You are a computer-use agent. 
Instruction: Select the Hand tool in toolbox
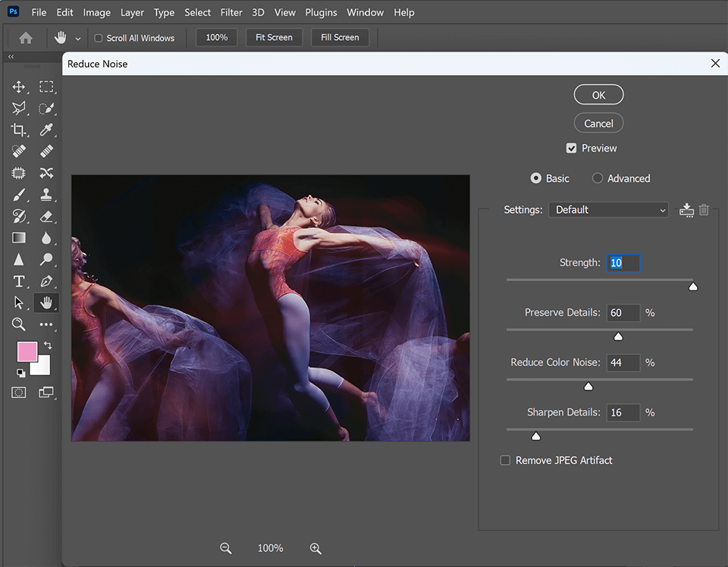[x=46, y=302]
